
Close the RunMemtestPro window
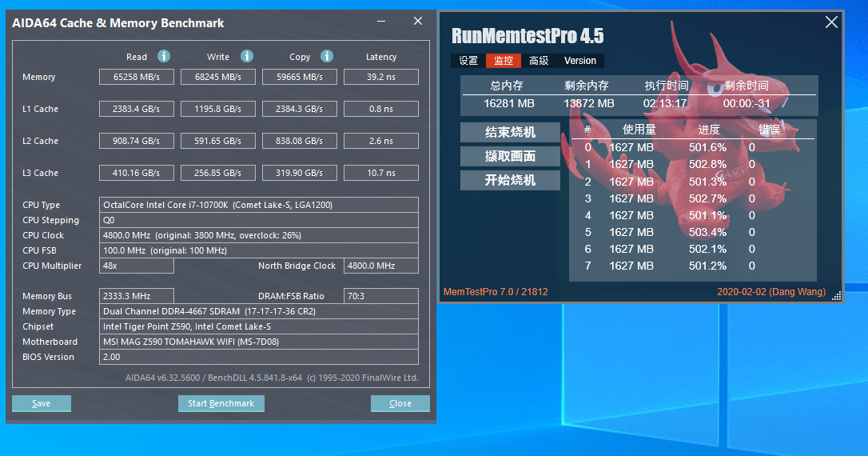pos(831,22)
